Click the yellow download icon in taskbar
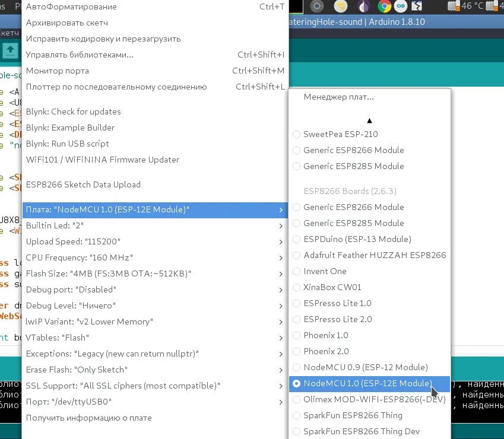 (341, 7)
